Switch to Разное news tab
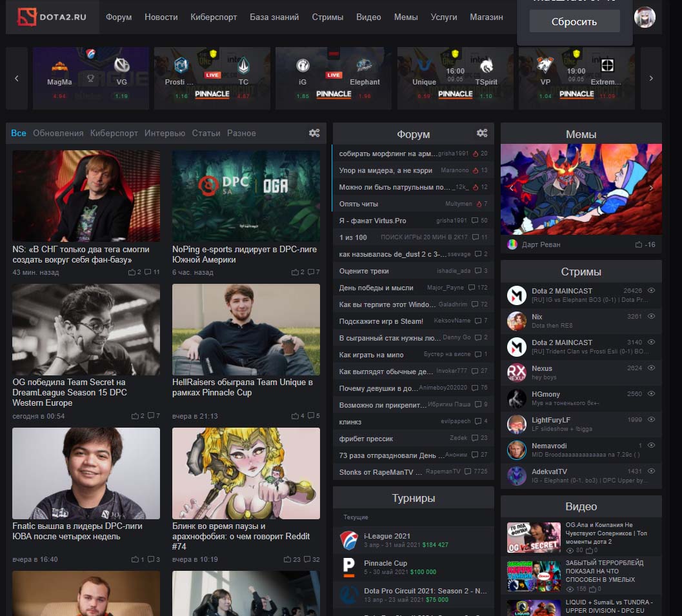The width and height of the screenshot is (682, 616). coord(241,133)
